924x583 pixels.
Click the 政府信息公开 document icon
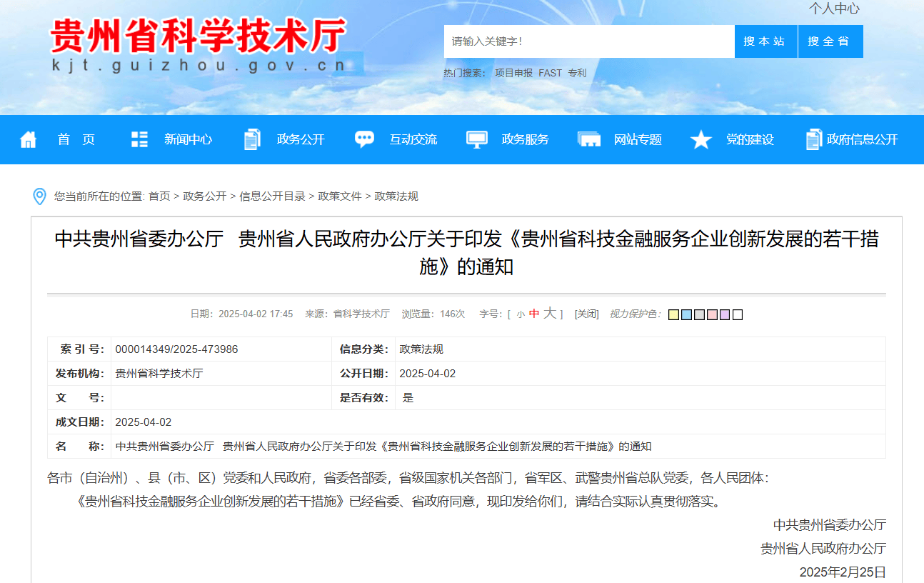813,139
